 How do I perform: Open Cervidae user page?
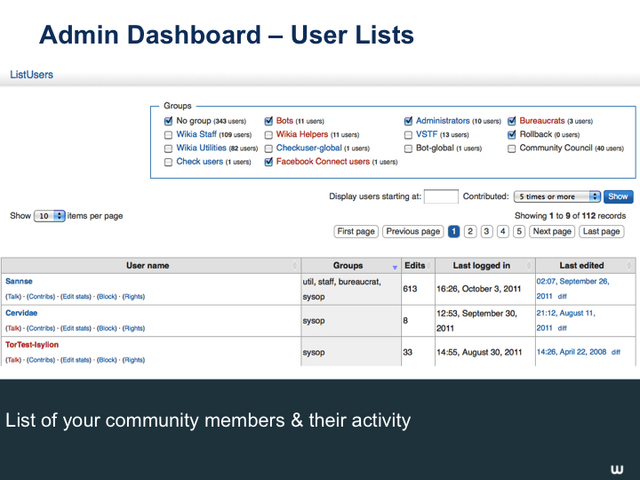click(x=21, y=313)
